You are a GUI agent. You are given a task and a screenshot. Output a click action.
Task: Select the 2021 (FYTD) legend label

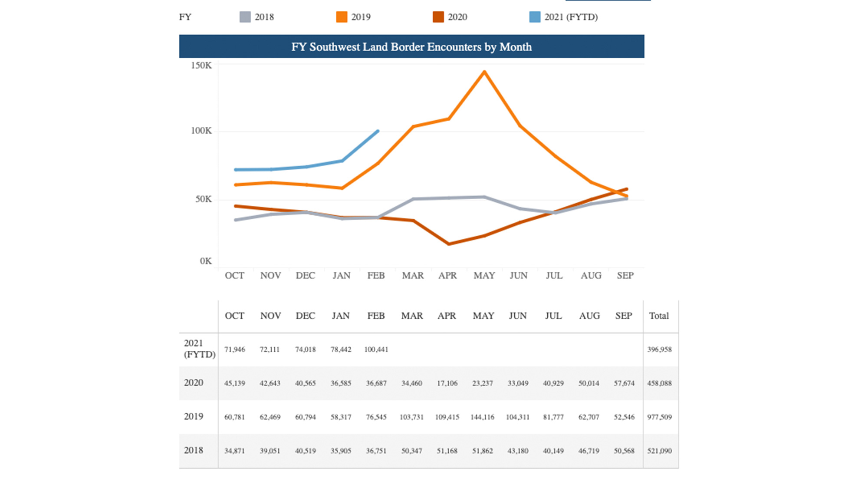(x=571, y=17)
